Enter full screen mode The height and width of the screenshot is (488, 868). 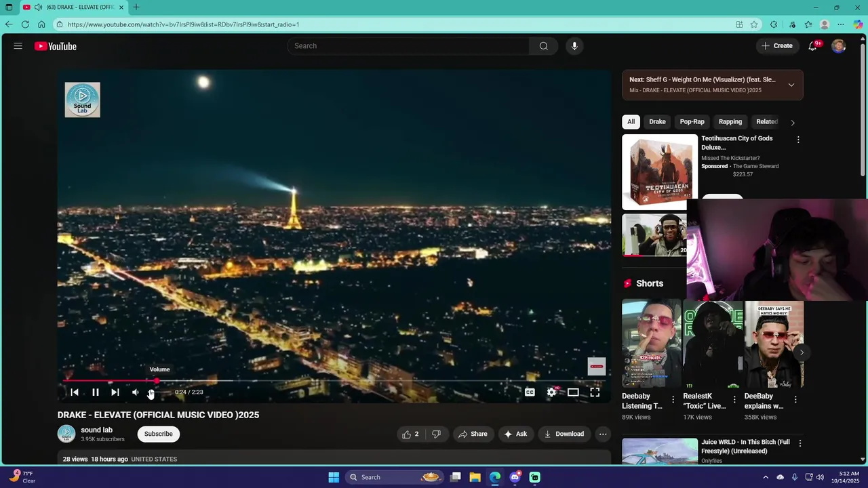pos(595,392)
